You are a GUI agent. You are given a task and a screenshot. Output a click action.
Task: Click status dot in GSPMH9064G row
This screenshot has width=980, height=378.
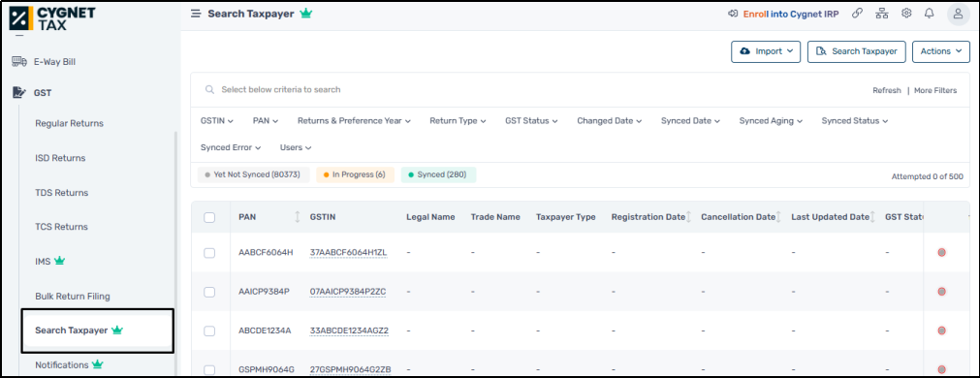tap(941, 369)
